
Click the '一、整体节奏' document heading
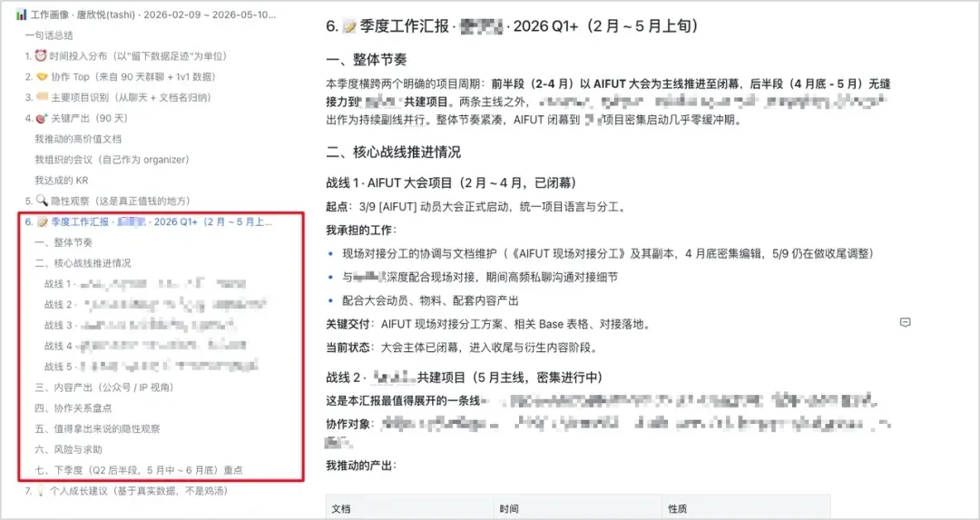(x=367, y=59)
